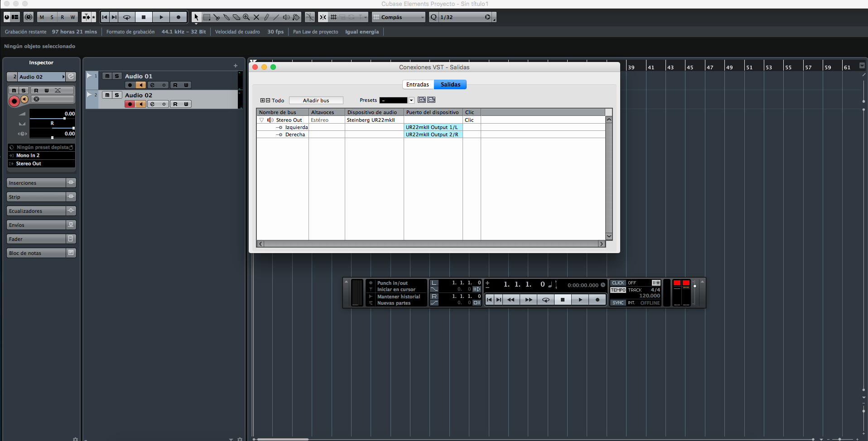Expand the Inserciones section
Viewport: 868px width, 441px height.
pos(41,183)
